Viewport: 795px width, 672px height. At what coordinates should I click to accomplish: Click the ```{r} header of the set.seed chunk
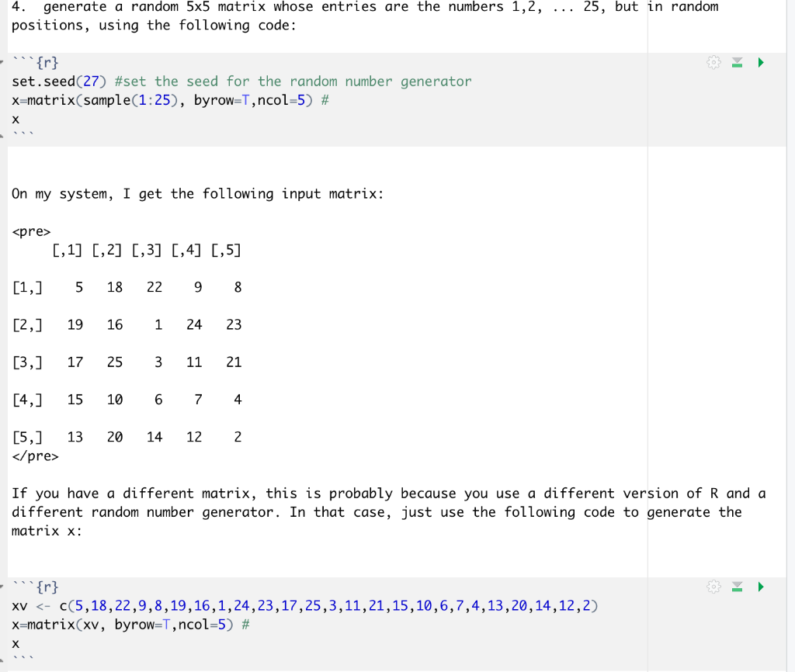[x=36, y=62]
